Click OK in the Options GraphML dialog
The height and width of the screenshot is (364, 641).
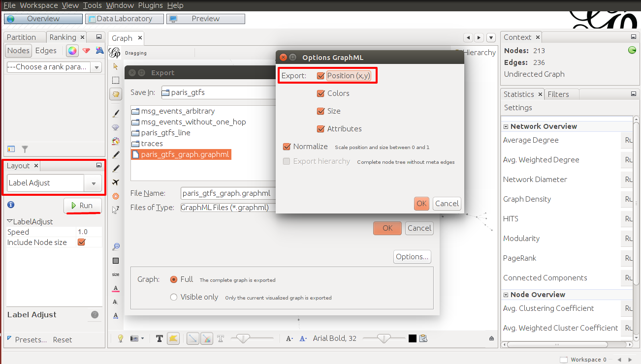click(x=421, y=204)
